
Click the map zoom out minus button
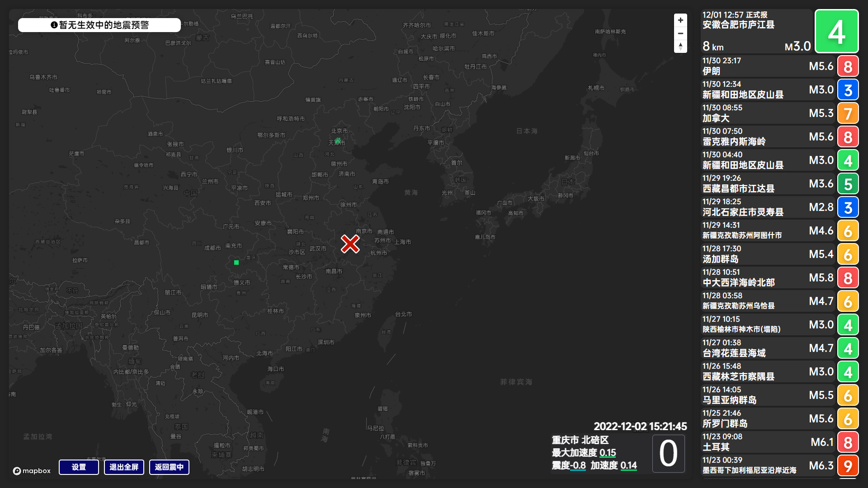[x=680, y=33]
